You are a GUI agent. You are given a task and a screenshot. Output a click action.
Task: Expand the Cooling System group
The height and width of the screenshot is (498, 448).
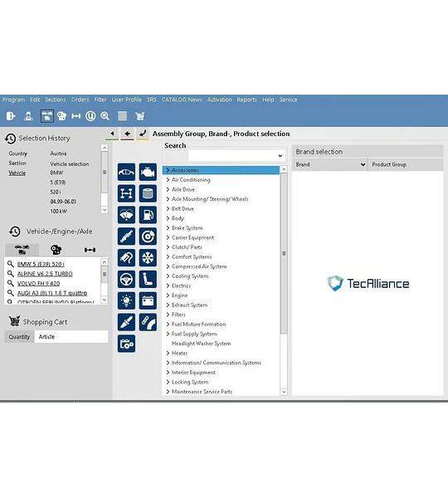pos(168,276)
